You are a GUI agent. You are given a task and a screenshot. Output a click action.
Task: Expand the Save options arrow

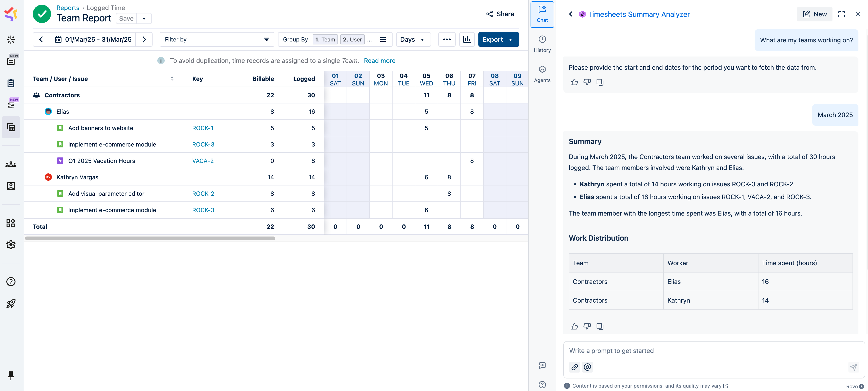(x=144, y=18)
